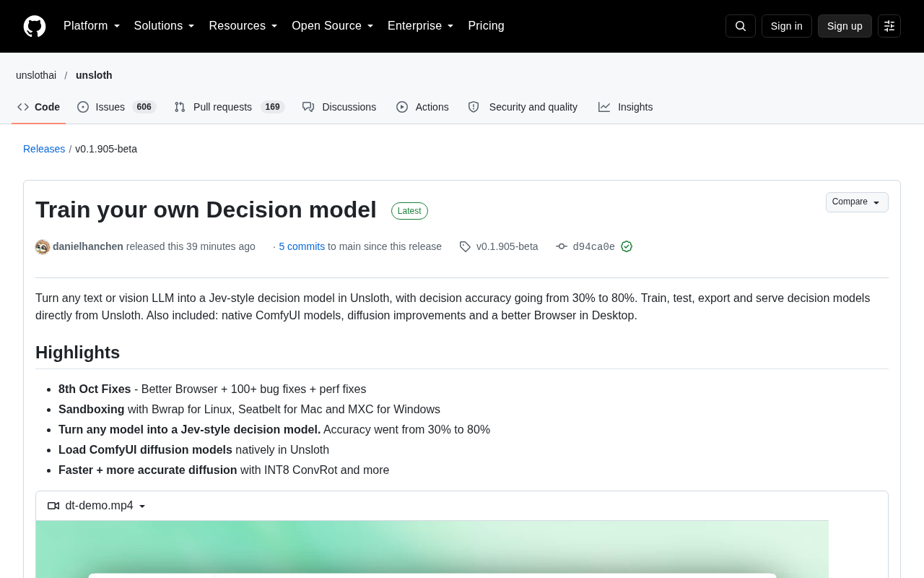Click the commit icon beside d94ca0e

[562, 246]
